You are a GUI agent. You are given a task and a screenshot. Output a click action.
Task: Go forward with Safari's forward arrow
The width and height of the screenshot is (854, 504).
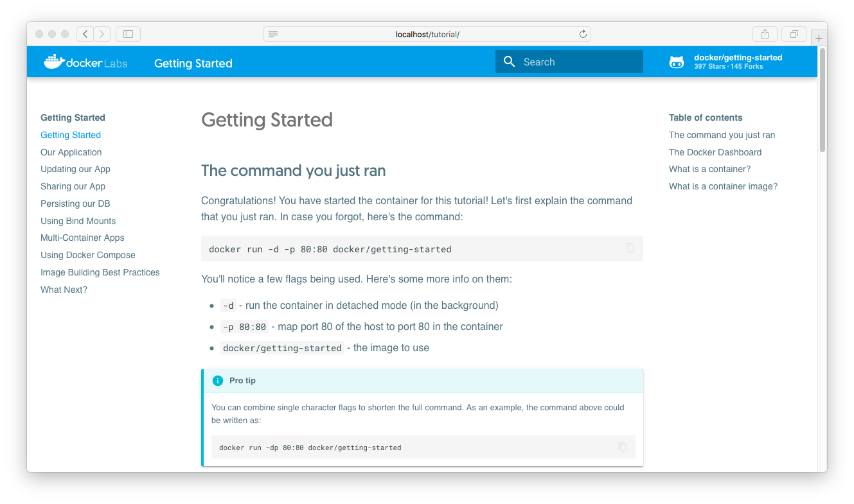102,34
